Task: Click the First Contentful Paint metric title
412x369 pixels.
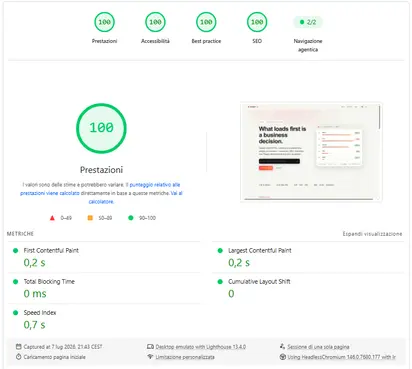Action: click(51, 250)
